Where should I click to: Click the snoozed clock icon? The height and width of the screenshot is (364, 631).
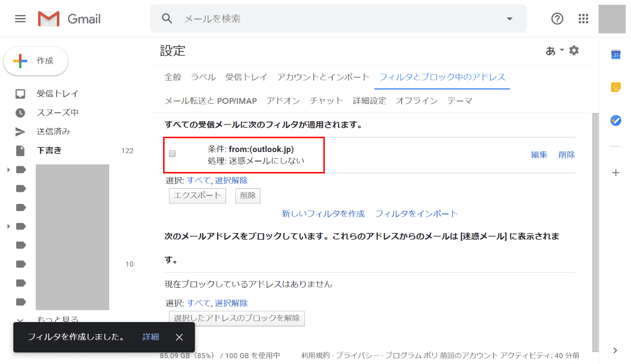tap(20, 112)
